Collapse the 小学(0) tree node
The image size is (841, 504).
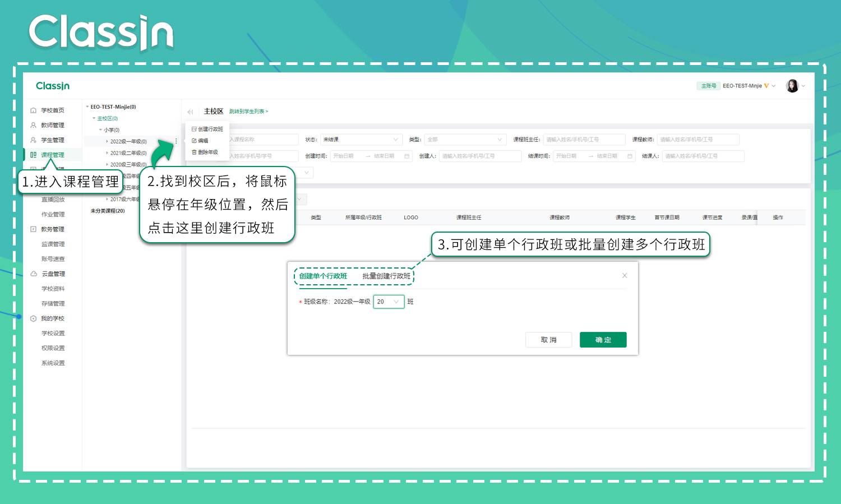click(x=100, y=130)
